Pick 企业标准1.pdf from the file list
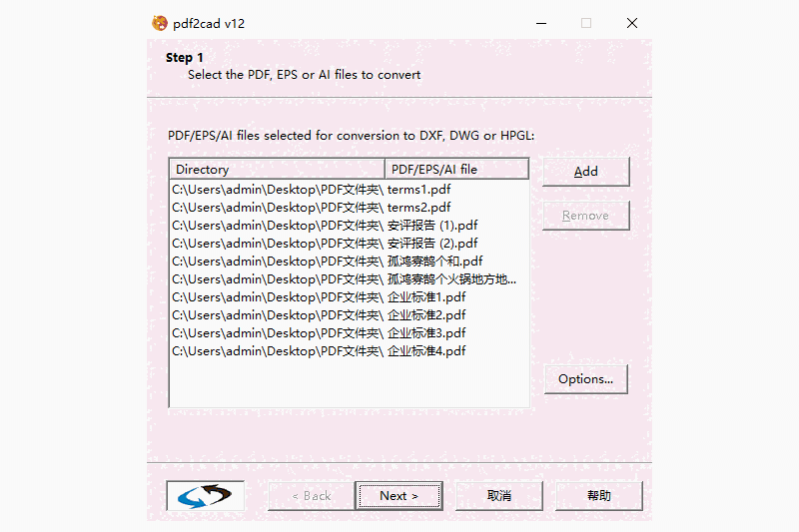 pos(349,296)
